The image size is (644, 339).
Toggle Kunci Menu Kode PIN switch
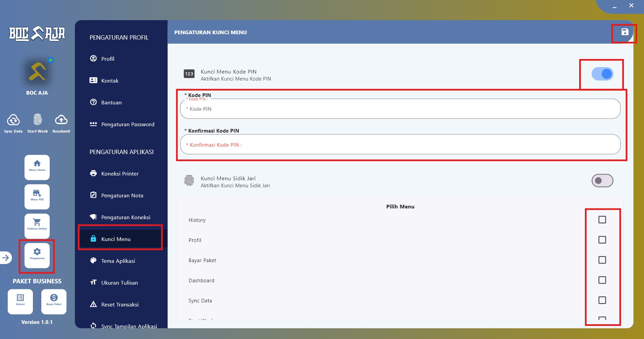click(x=602, y=74)
